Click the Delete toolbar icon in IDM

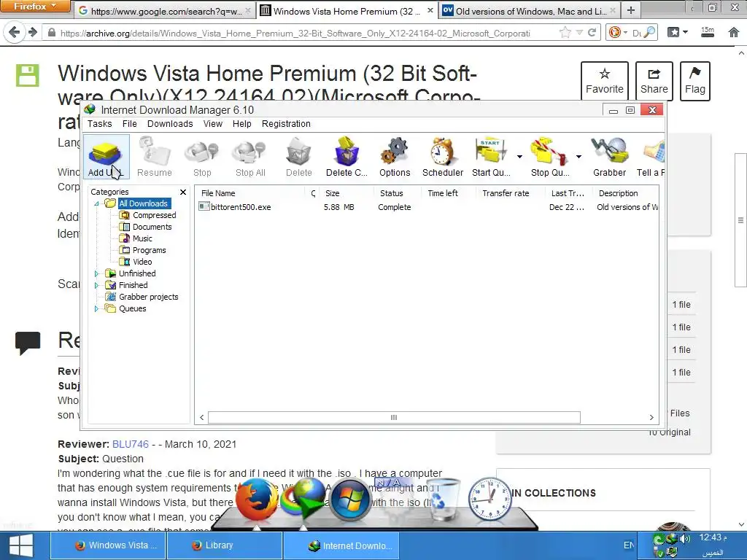pos(298,157)
